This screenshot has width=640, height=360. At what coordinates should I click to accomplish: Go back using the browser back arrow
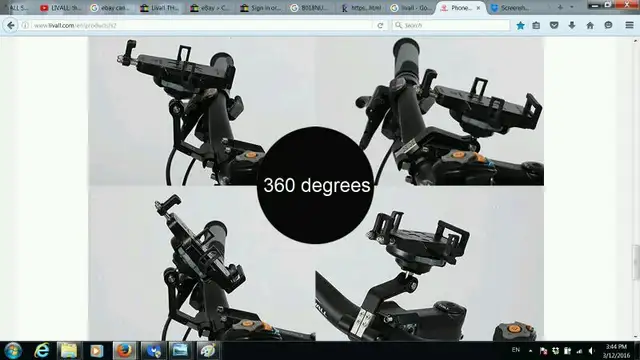coord(11,25)
